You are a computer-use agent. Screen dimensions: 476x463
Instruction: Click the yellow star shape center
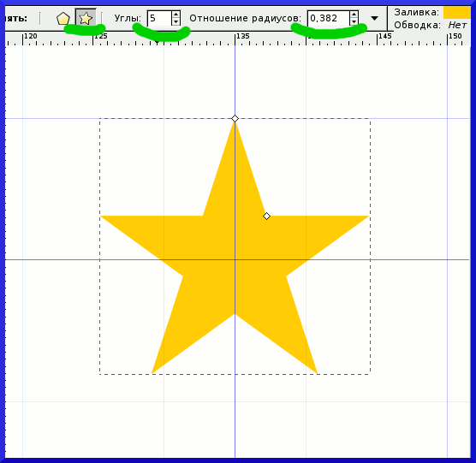coord(235,259)
